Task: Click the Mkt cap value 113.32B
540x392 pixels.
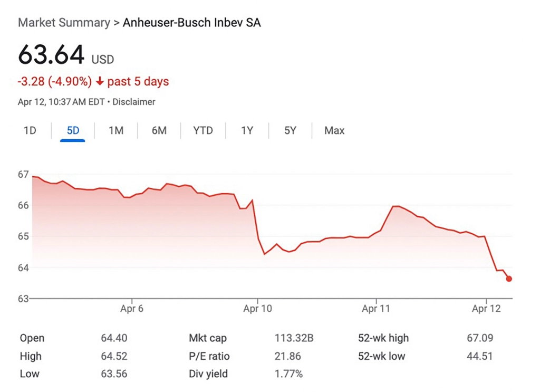Action: (294, 338)
